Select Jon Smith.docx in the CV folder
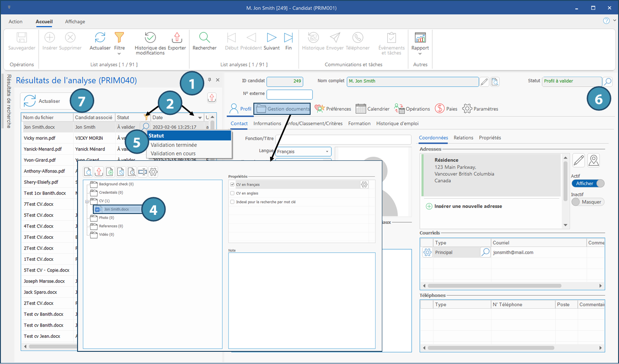Screen dimensions: 619x364 coord(116,209)
